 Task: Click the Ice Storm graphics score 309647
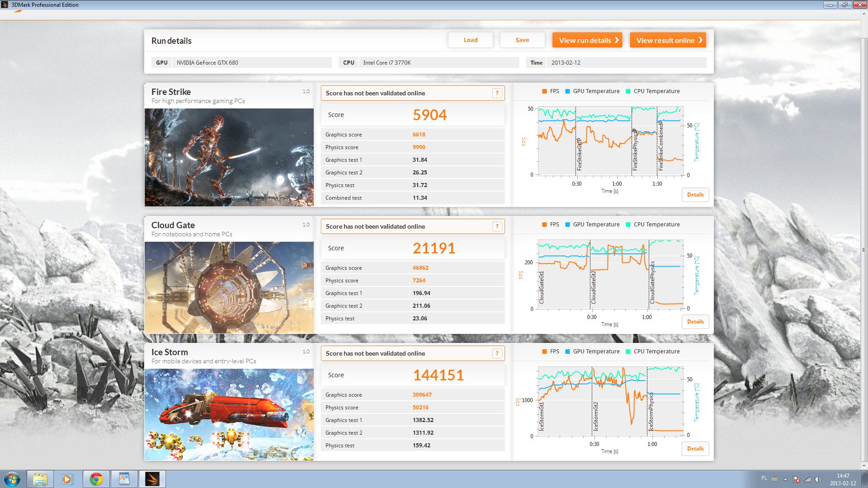point(422,394)
